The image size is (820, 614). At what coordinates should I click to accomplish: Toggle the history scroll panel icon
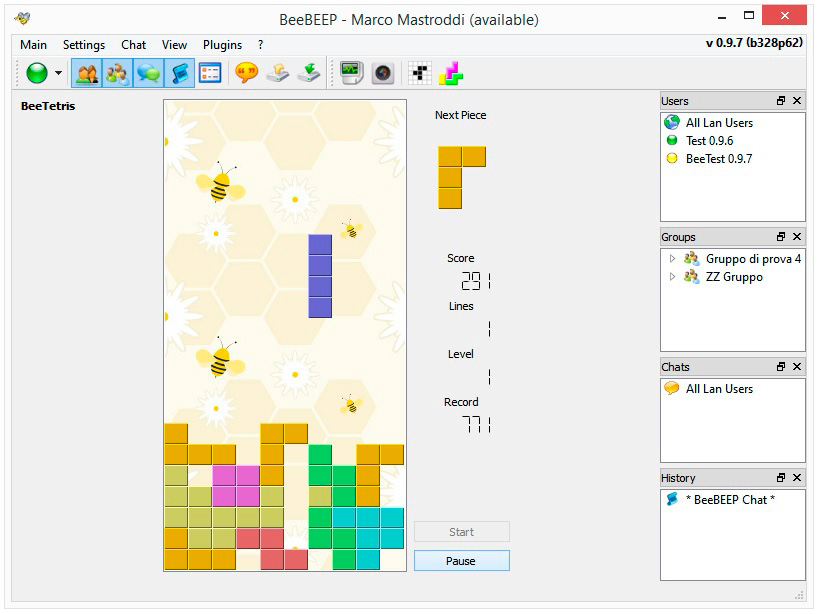pos(179,73)
